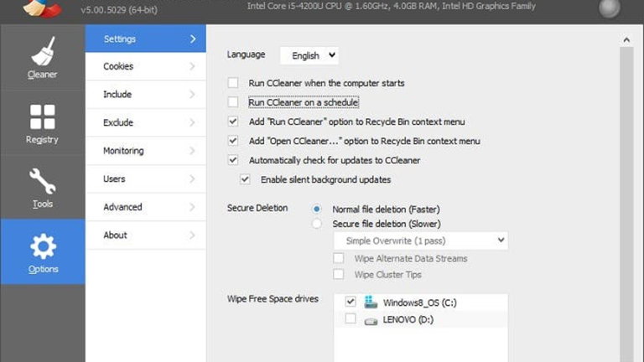Screen dimensions: 644x362
Task: Toggle Automatically check for updates checkbox
Action: [233, 160]
